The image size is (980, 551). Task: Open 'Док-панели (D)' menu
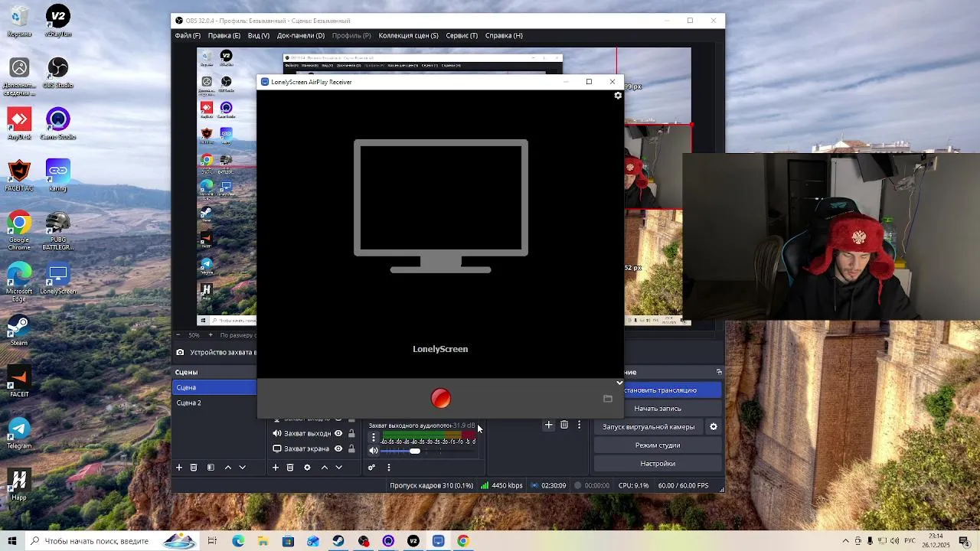(x=301, y=35)
